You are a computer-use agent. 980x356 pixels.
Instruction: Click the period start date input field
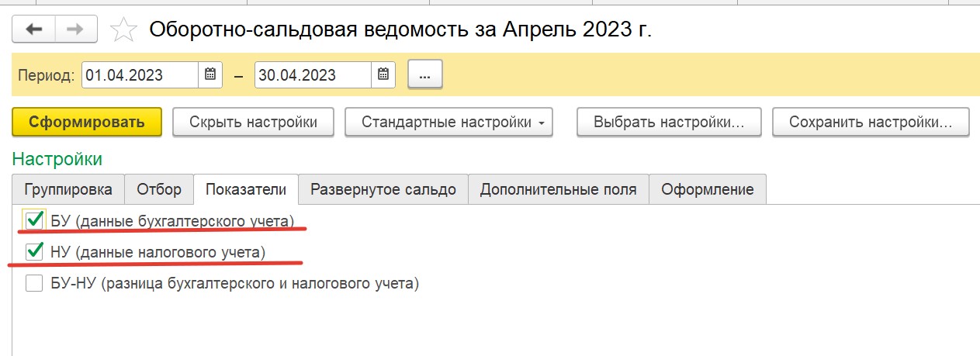140,75
